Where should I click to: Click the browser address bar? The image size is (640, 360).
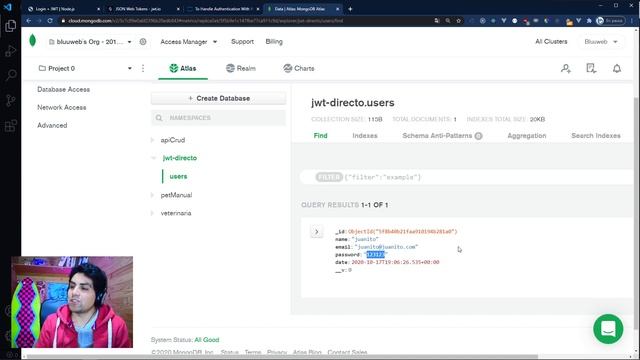[245, 20]
